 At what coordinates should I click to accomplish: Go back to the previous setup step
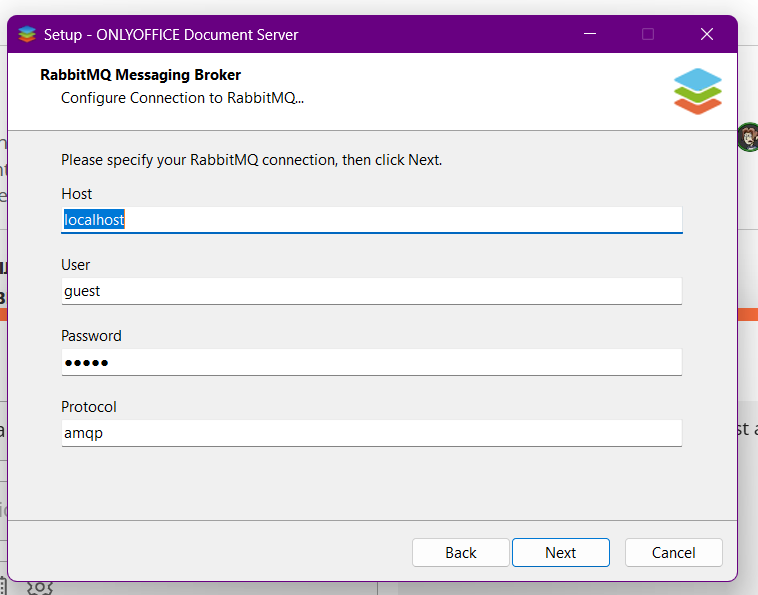point(460,553)
